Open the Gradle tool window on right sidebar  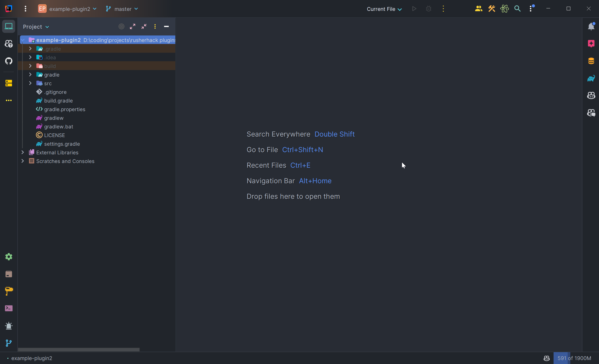click(x=591, y=79)
